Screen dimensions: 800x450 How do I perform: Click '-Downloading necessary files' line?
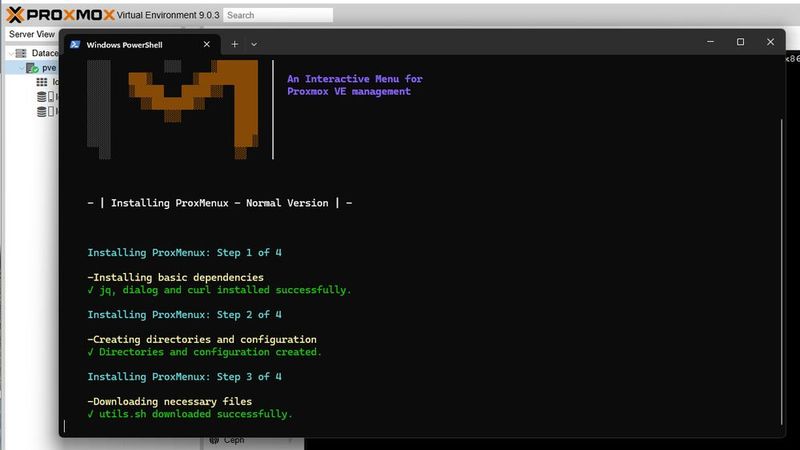coord(169,402)
